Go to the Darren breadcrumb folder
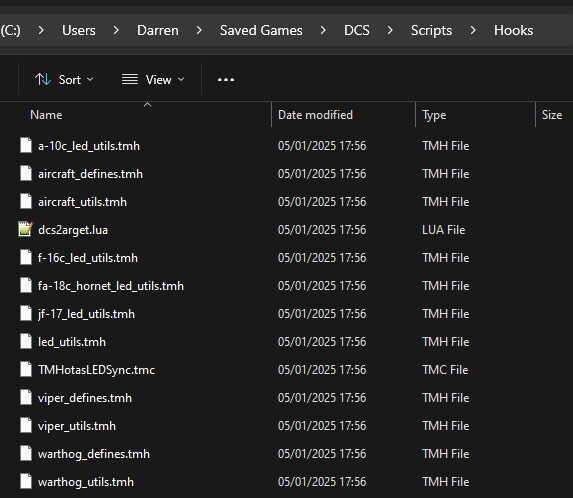The image size is (573, 498). tap(158, 30)
